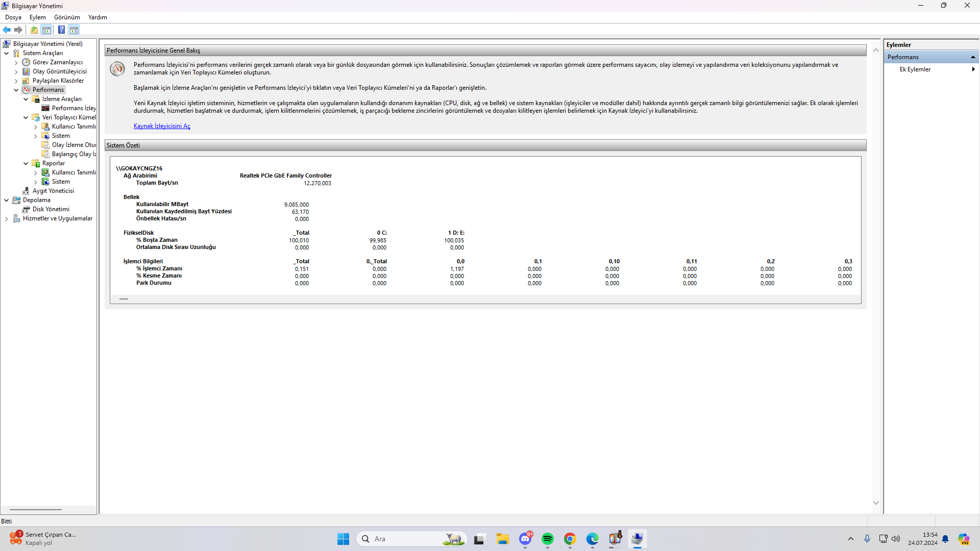Click the blue Back arrow toolbar icon

[7, 30]
